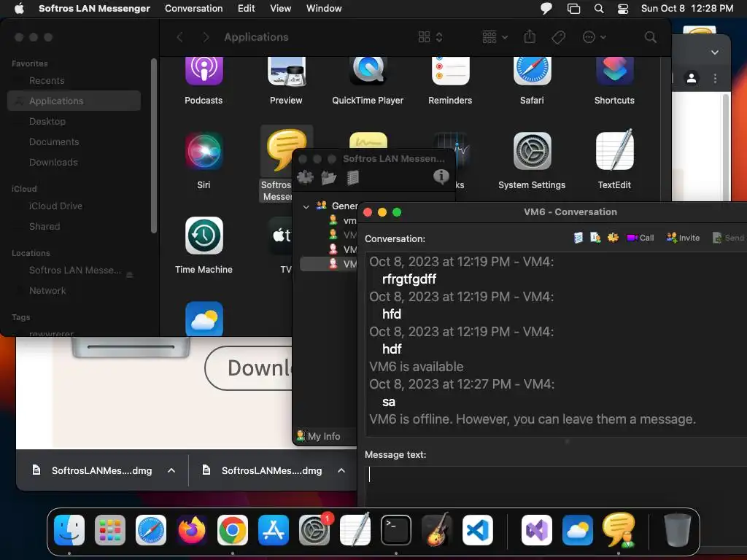Click Finder search magnifier
The height and width of the screenshot is (560, 747).
(650, 36)
